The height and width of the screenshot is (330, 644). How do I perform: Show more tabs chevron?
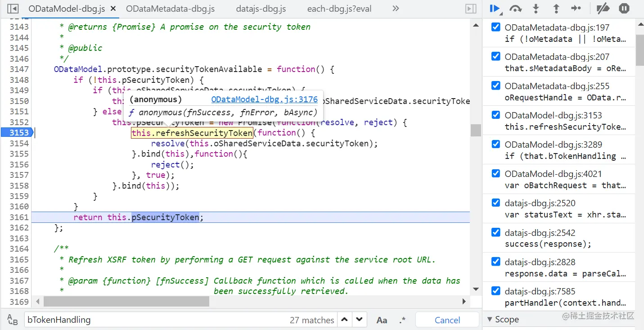396,9
